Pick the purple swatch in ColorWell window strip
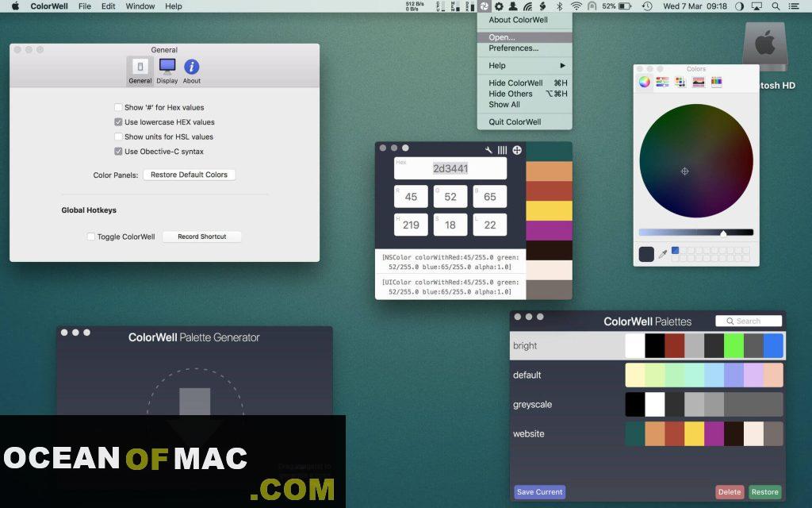The image size is (812, 508). pos(549,231)
